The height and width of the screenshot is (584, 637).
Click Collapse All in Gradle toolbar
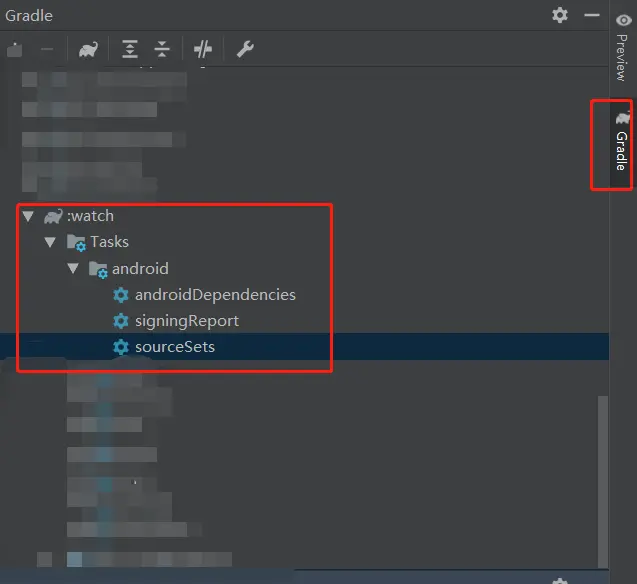tap(162, 49)
